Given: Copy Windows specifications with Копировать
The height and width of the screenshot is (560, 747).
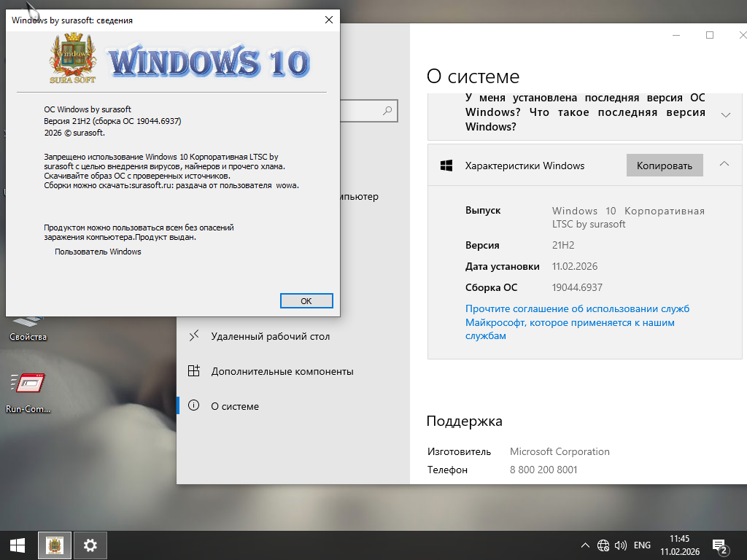Looking at the screenshot, I should 664,166.
